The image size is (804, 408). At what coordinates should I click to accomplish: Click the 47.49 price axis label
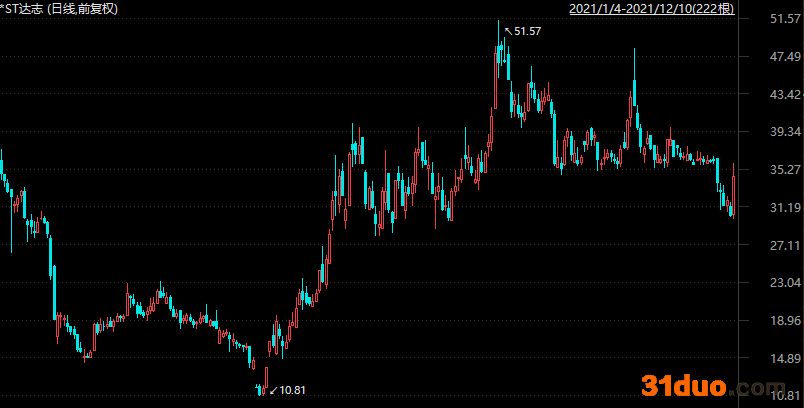click(773, 57)
